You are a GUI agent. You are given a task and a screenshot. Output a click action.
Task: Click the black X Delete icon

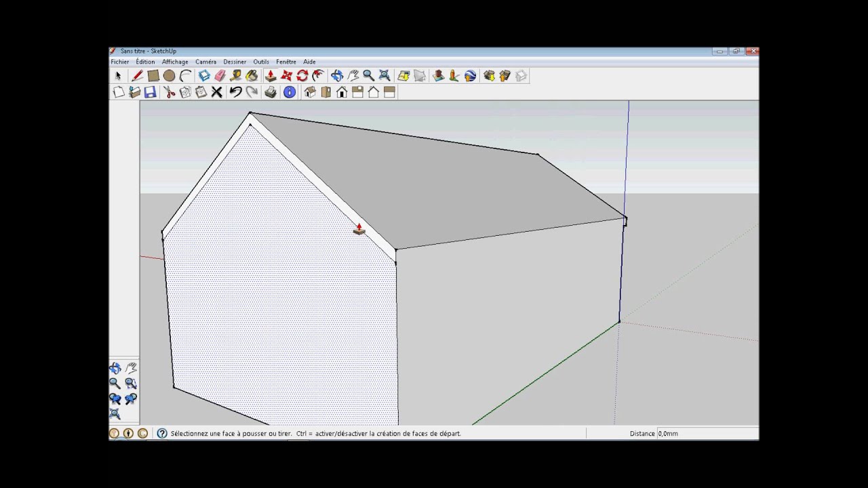click(217, 92)
